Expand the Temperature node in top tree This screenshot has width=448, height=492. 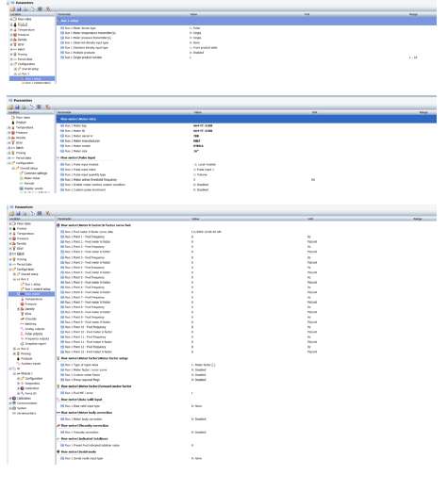pyautogui.click(x=11, y=30)
